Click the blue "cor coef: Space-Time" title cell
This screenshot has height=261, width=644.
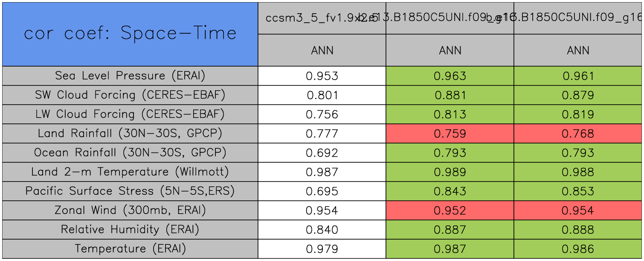tap(130, 34)
